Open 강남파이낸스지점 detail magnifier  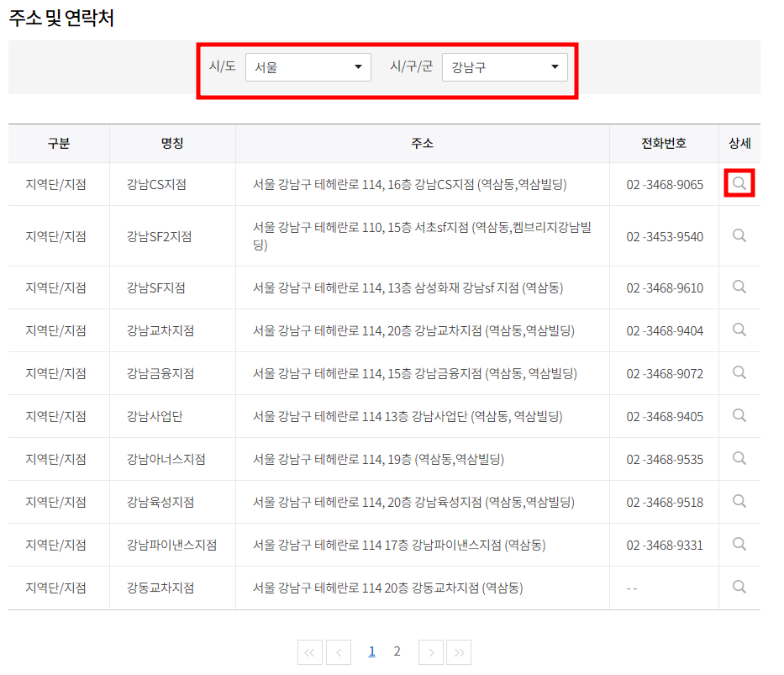coord(739,545)
